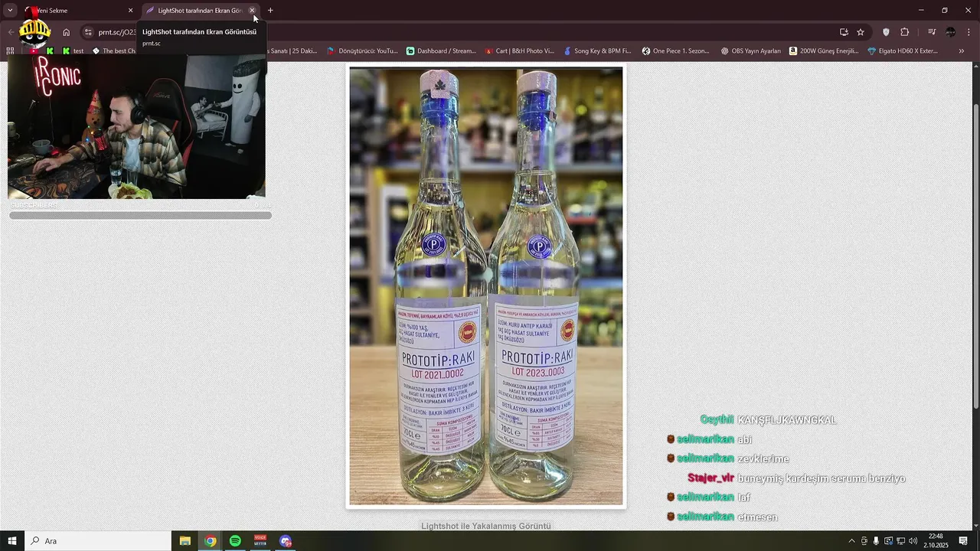Click the Prototip Rakı bottles screenshot image
The height and width of the screenshot is (551, 980).
486,286
